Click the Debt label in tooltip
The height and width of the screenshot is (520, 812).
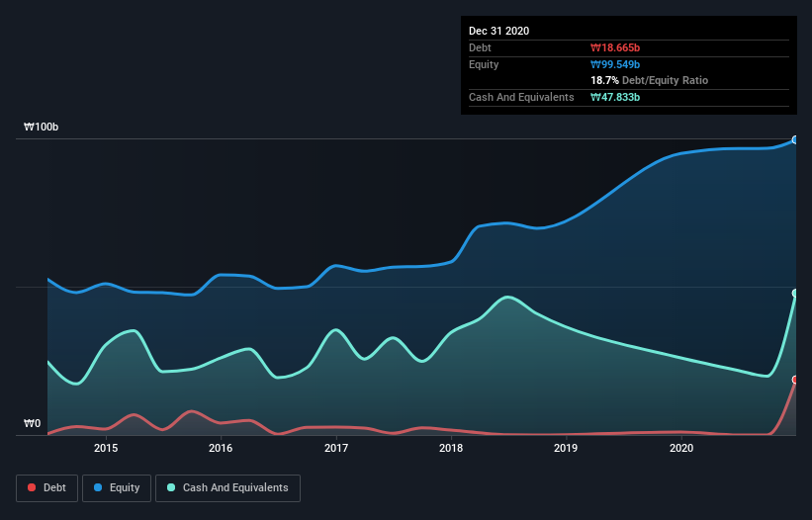coord(480,48)
